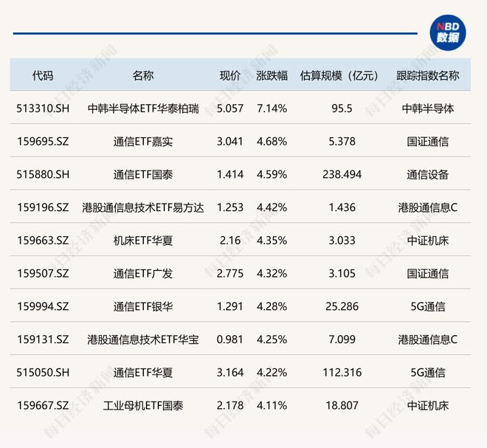The width and height of the screenshot is (487, 448).
Task: Click the 通信ETF华夏 name cell
Action: tap(143, 373)
